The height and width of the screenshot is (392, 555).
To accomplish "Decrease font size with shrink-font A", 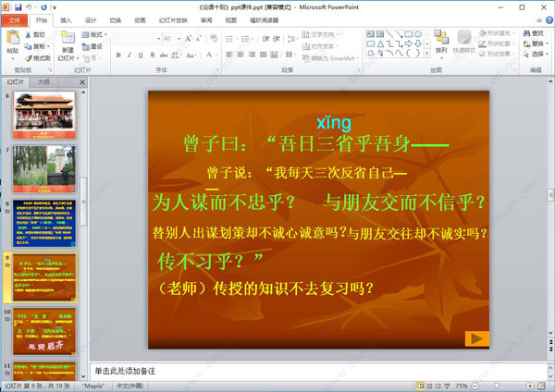I will [199, 38].
